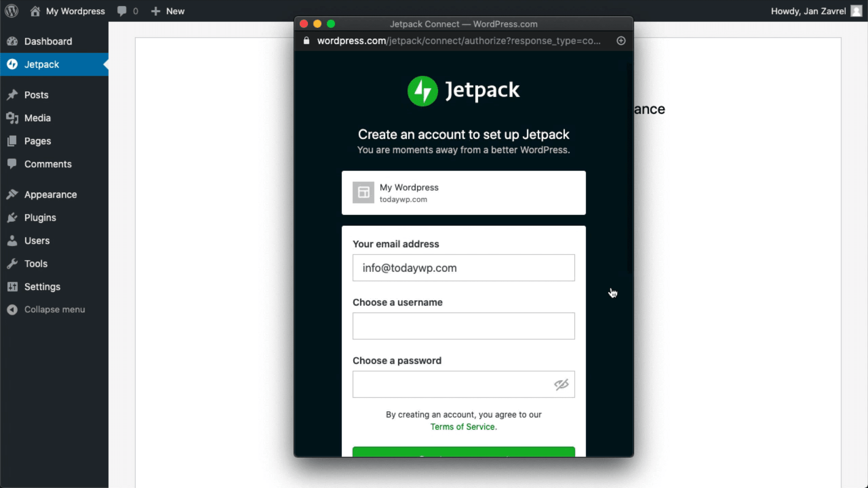Click the plus circle icon in address bar
This screenshot has width=868, height=488.
click(621, 41)
